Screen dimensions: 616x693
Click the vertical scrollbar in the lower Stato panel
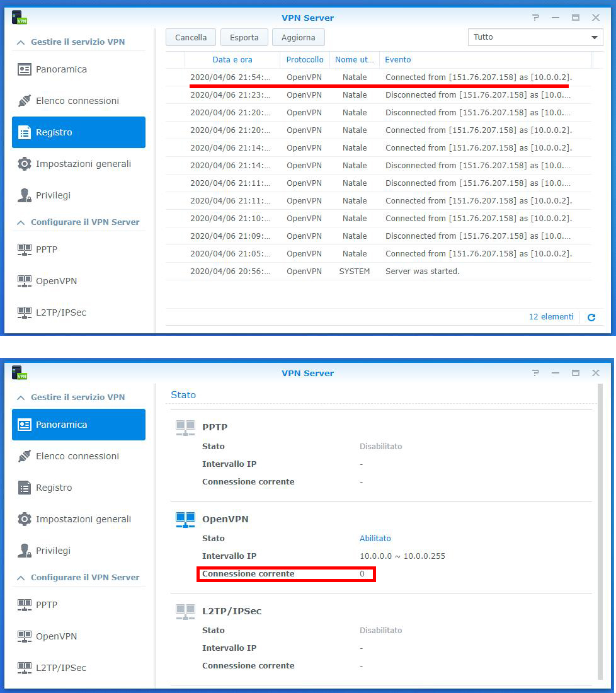click(x=600, y=532)
